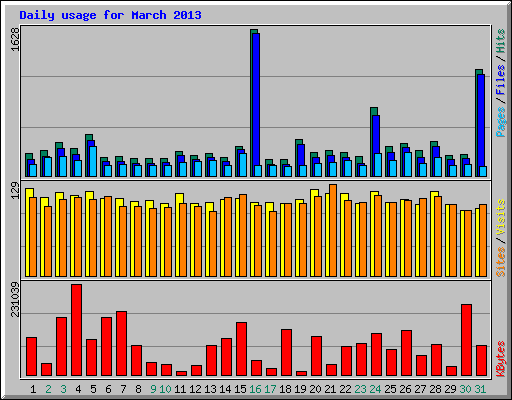The image size is (512, 400).
Task: Click the day 23 label on x-axis
Action: [x=360, y=389]
